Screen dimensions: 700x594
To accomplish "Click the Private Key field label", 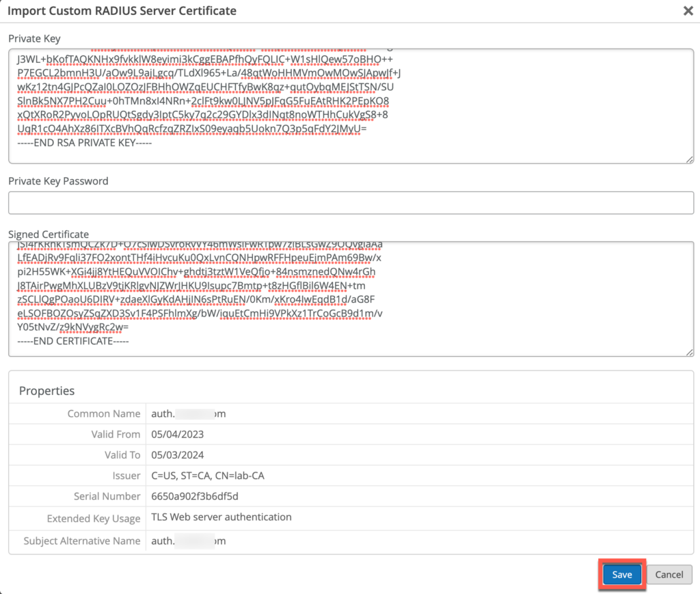I will (x=34, y=38).
